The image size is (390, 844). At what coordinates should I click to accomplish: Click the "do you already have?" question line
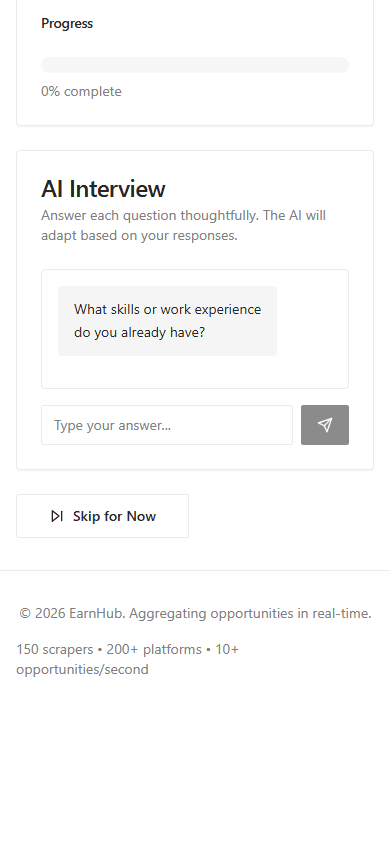click(x=140, y=333)
